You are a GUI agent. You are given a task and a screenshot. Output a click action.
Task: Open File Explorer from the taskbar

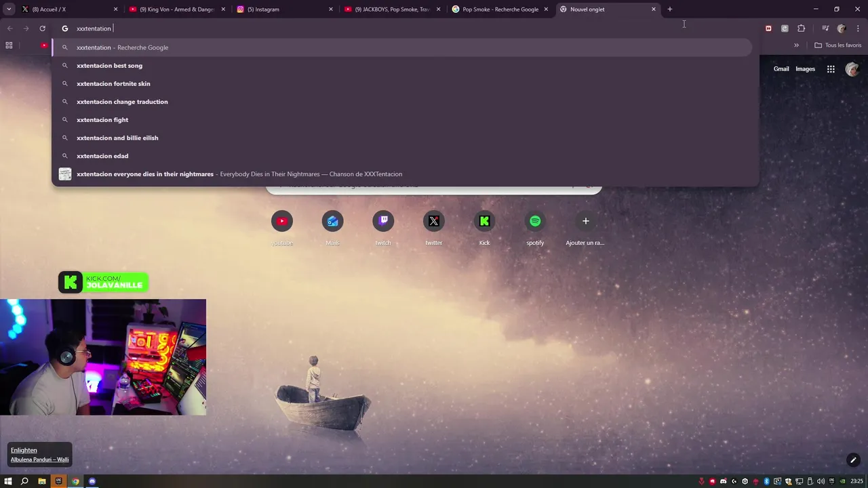click(x=42, y=481)
